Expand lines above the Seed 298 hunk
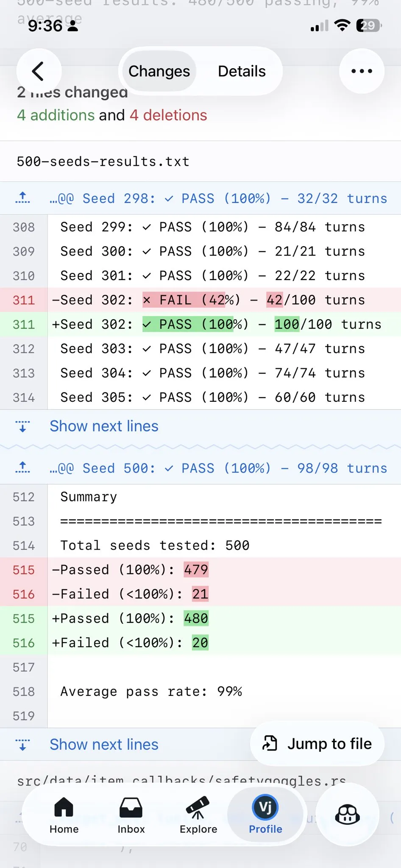Screen dimensions: 401x868 coord(23,198)
